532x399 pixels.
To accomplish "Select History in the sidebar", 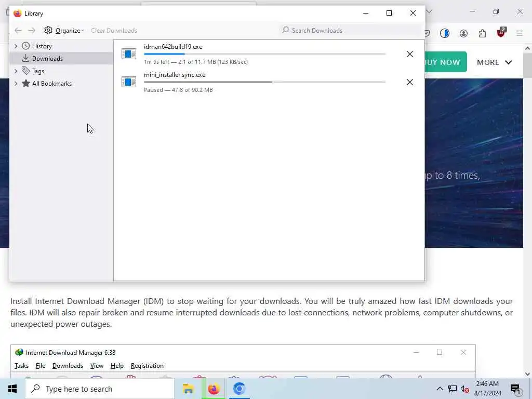I will coord(42,46).
